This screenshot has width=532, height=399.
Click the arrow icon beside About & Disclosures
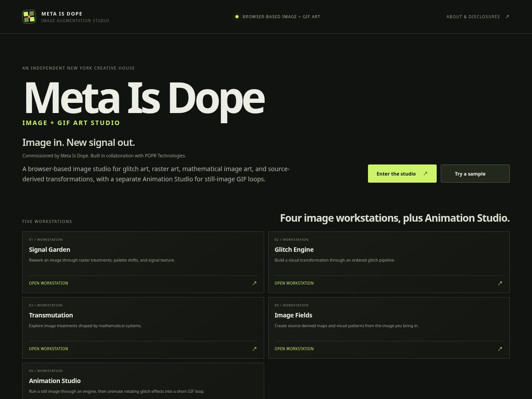[x=507, y=17]
